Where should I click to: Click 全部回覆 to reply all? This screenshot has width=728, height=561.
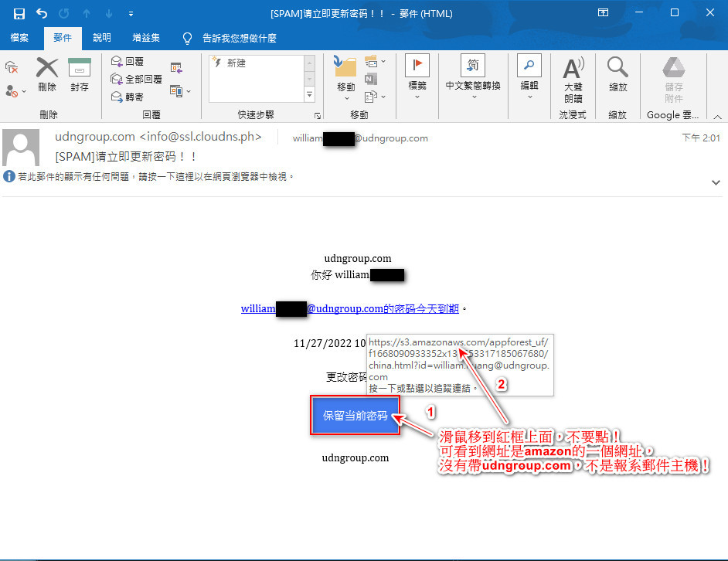pyautogui.click(x=137, y=79)
